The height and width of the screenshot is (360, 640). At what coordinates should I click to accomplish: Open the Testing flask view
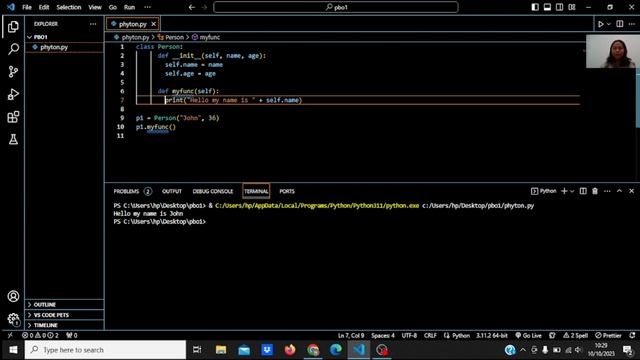tap(13, 140)
